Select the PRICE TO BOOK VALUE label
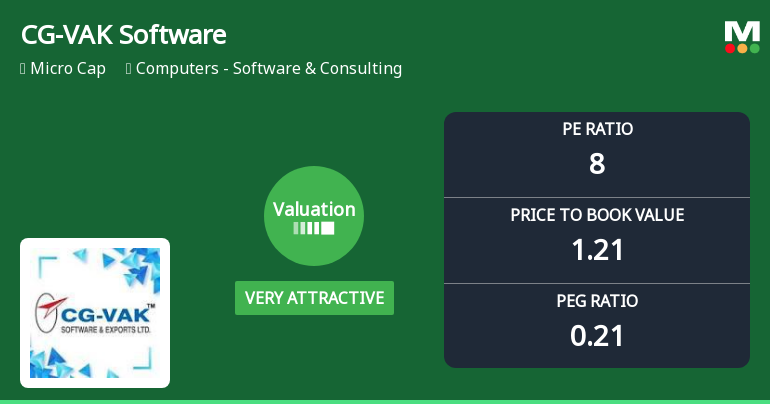 coord(597,215)
